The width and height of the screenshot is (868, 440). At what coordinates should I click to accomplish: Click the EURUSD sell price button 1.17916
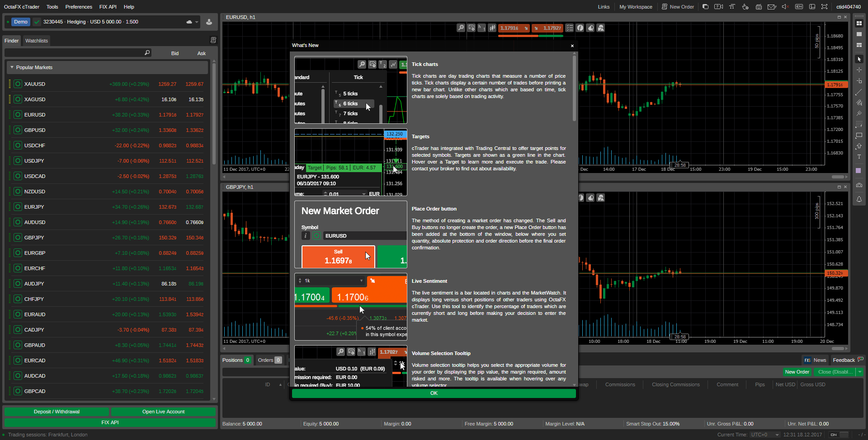point(514,28)
